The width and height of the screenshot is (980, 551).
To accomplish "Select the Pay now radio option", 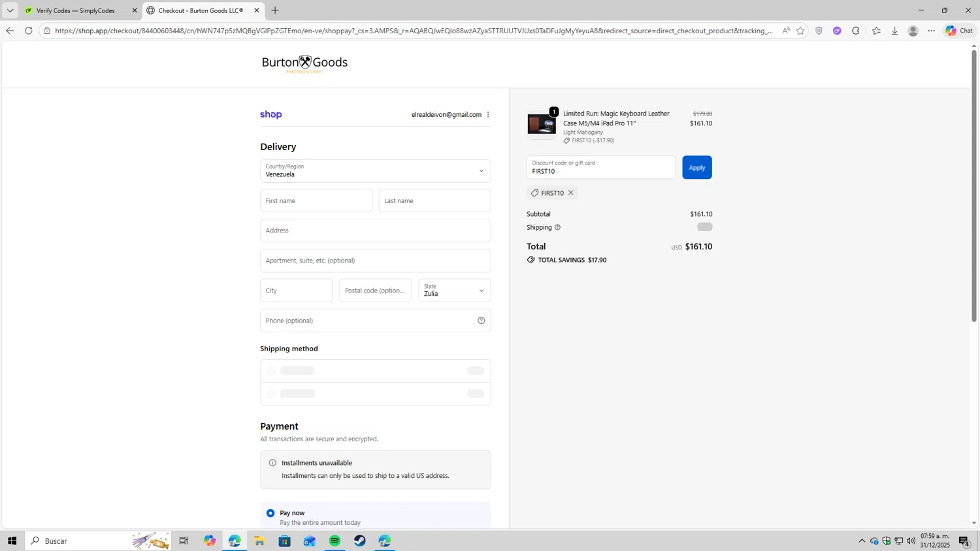I will tap(270, 513).
